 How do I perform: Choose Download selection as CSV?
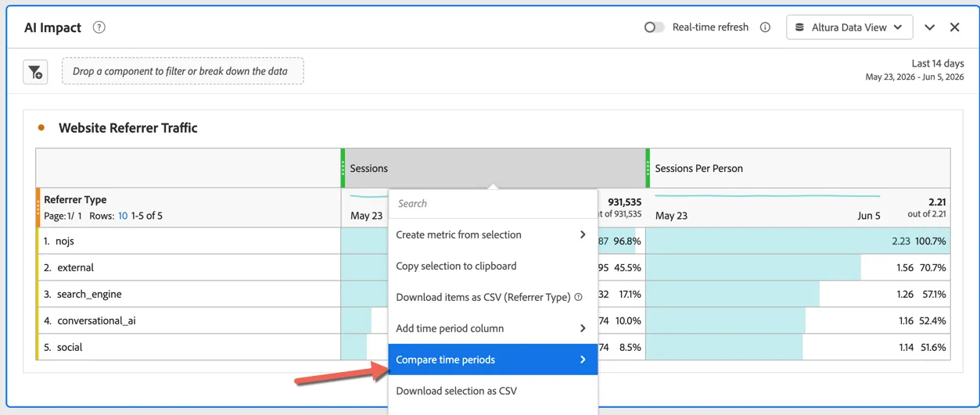point(493,391)
